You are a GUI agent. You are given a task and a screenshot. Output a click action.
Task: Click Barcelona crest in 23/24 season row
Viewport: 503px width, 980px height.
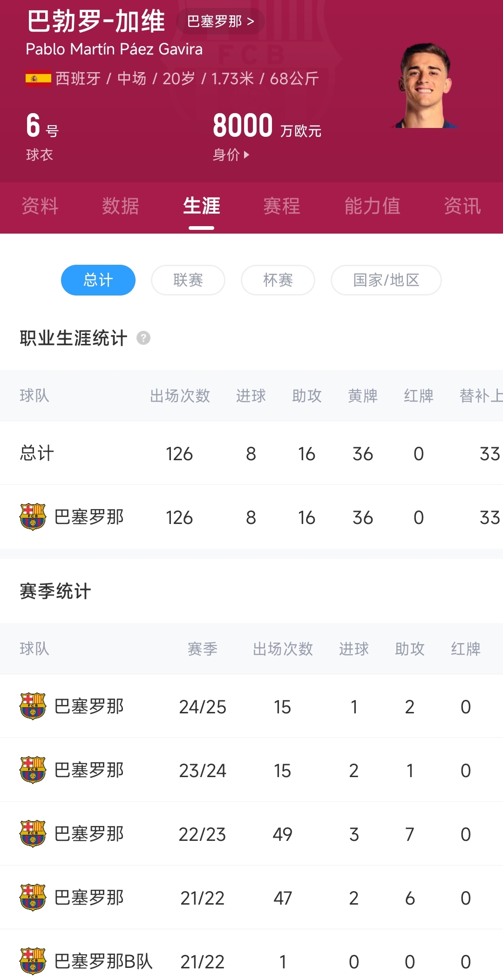tap(33, 770)
